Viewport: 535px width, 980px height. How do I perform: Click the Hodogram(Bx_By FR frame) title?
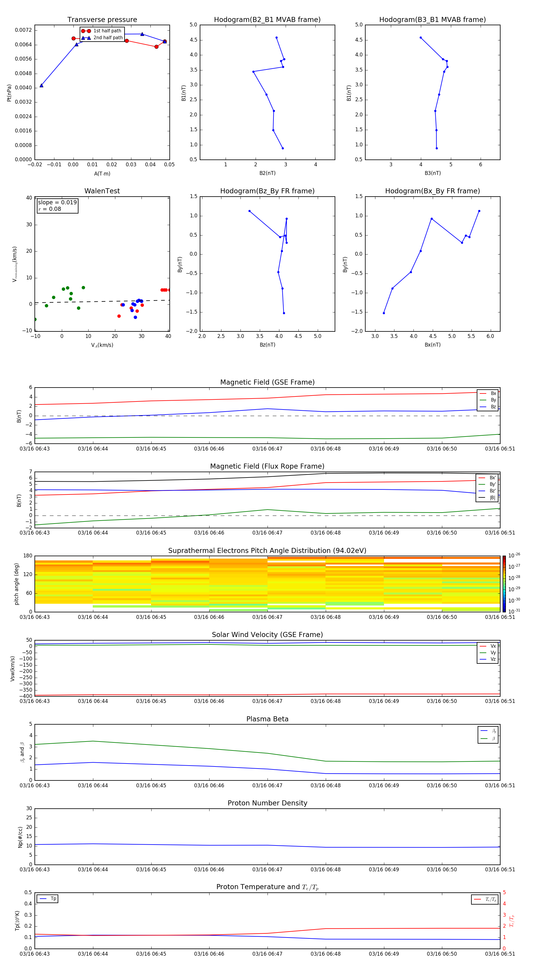click(x=432, y=191)
